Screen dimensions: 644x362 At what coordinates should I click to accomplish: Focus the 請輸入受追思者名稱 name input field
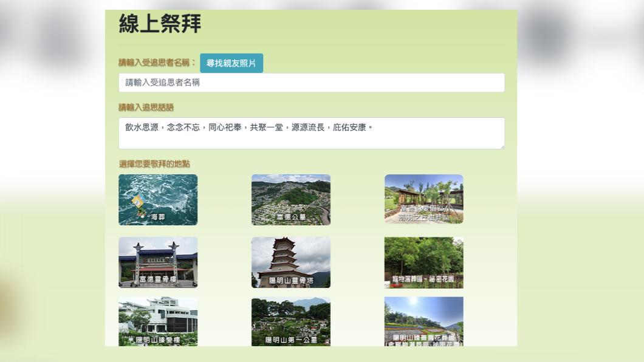[311, 83]
